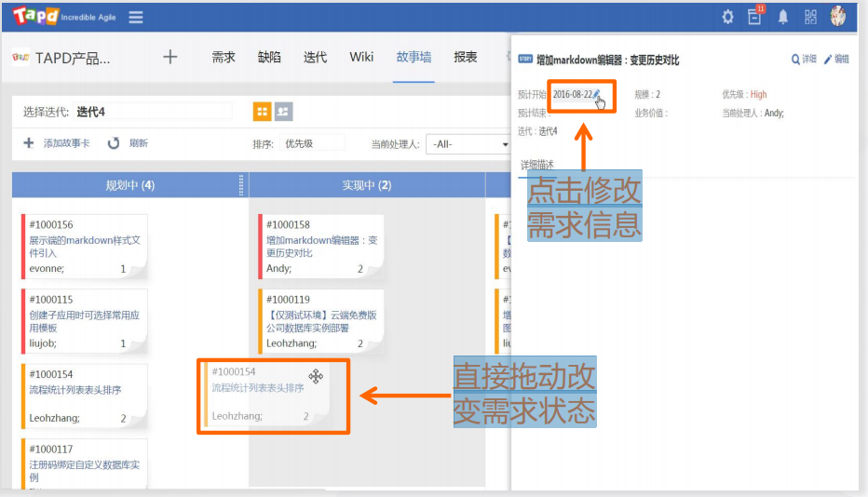868x497 pixels.
Task: Click 规模 : 2 field
Action: coord(647,94)
